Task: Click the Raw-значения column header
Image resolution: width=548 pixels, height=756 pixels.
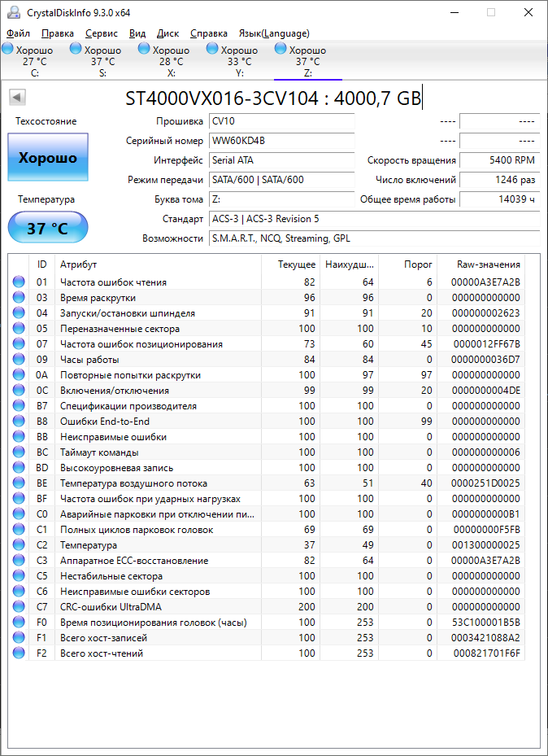Action: point(489,264)
